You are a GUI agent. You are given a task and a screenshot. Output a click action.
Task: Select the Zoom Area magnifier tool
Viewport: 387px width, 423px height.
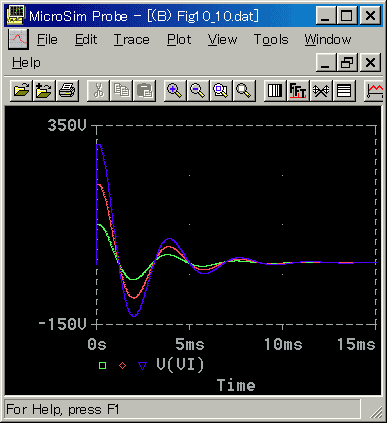(x=221, y=90)
